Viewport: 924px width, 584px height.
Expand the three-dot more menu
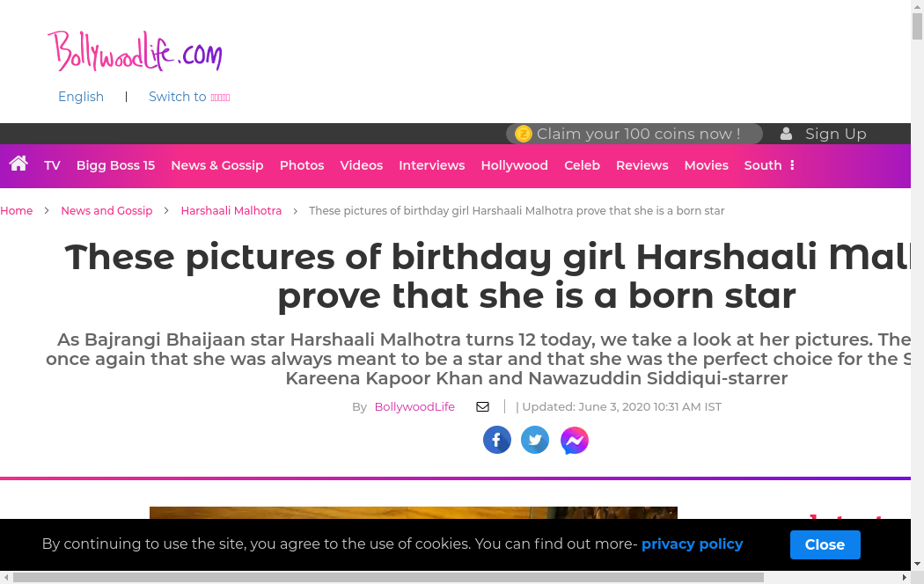coord(792,165)
